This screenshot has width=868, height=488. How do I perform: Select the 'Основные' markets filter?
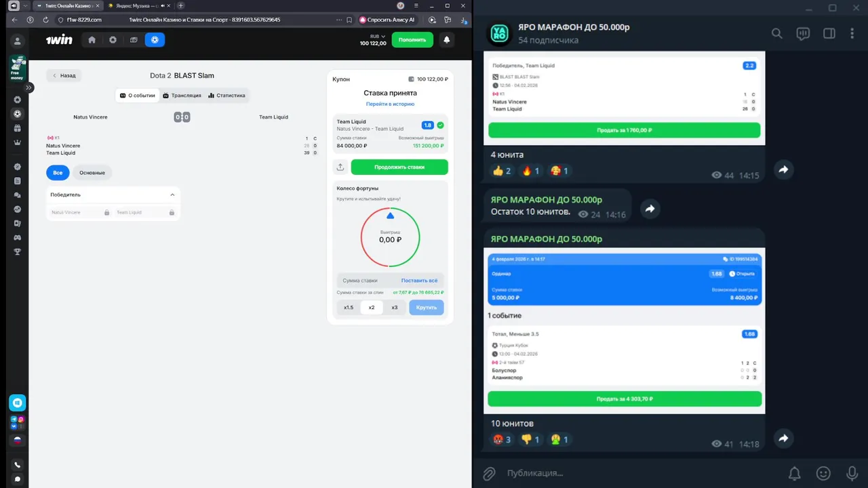pos(92,173)
